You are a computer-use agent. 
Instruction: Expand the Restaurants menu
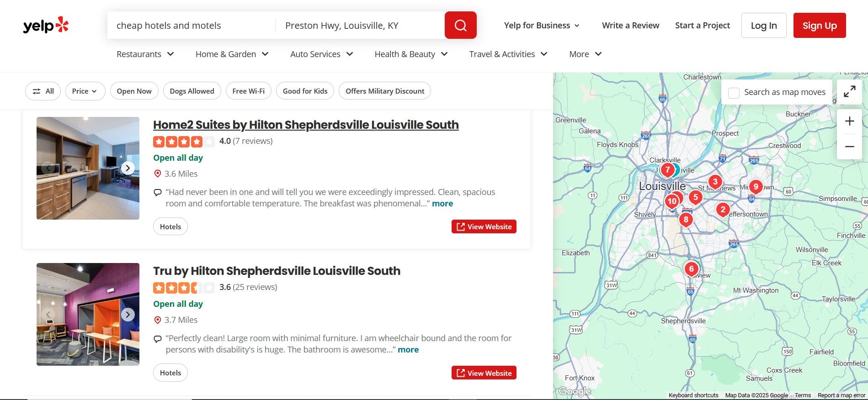pos(145,54)
